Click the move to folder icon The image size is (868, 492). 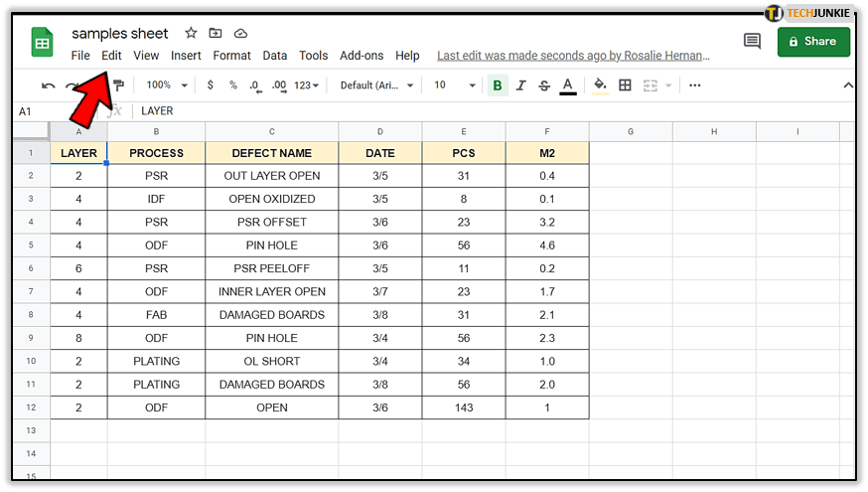216,34
